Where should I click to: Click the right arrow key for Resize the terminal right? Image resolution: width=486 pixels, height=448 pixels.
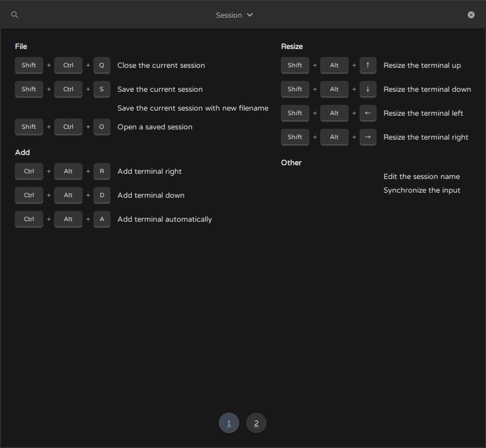(368, 137)
